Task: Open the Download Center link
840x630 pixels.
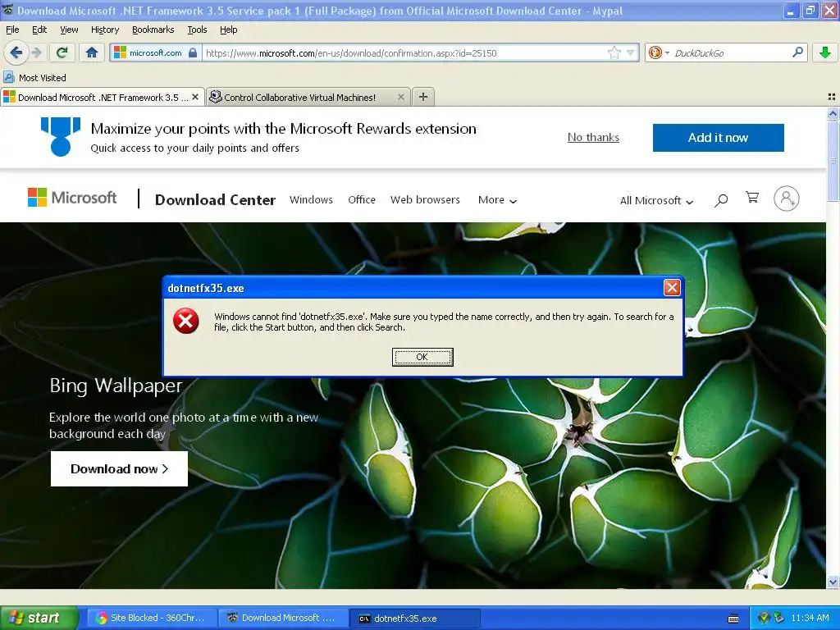Action: point(215,200)
